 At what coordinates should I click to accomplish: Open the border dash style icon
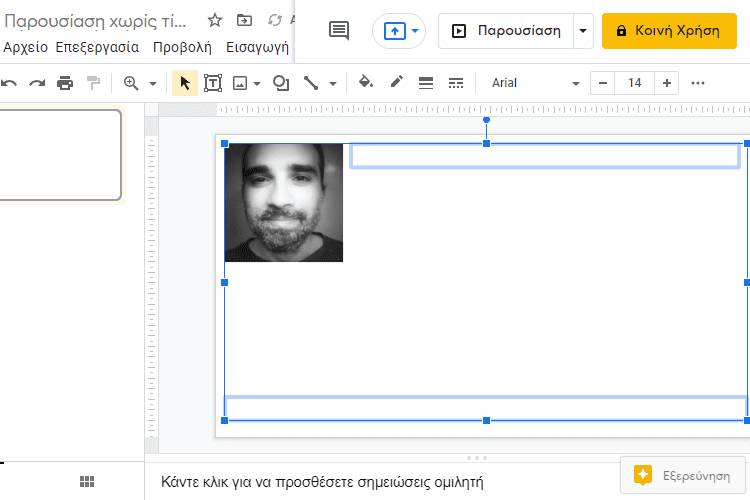(456, 83)
